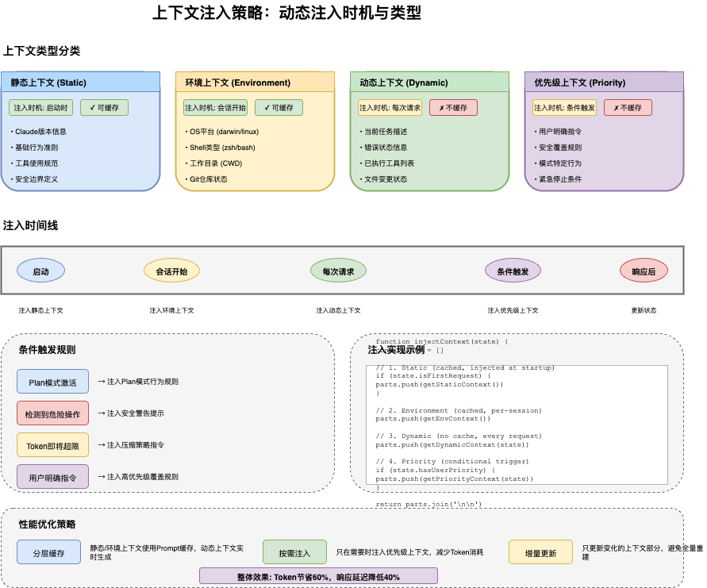
Task: Click the parts.push(getEnvContext()) code line
Action: click(x=433, y=419)
